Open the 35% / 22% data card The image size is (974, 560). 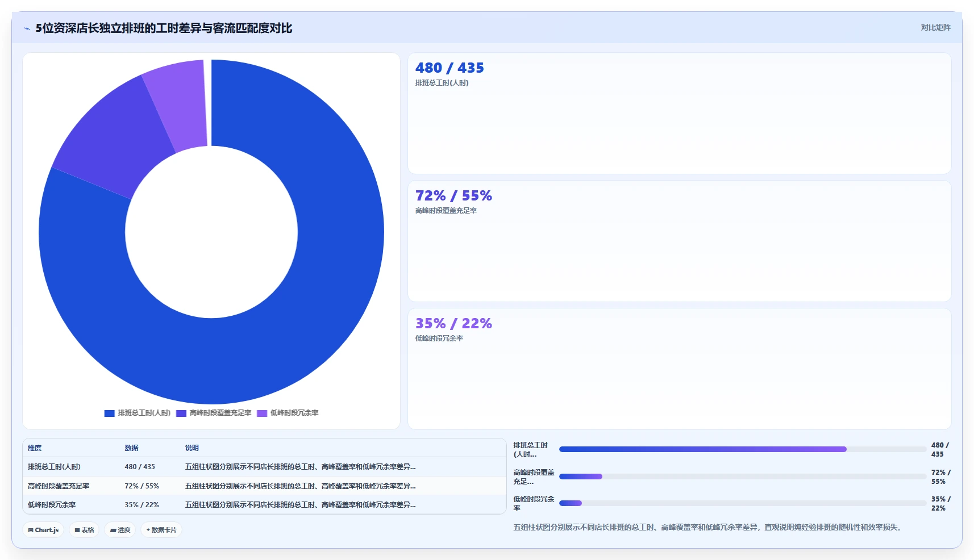(680, 369)
